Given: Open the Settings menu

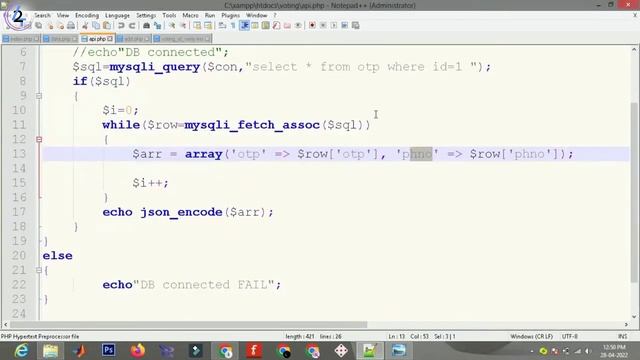Looking at the screenshot, I should pos(146,15).
